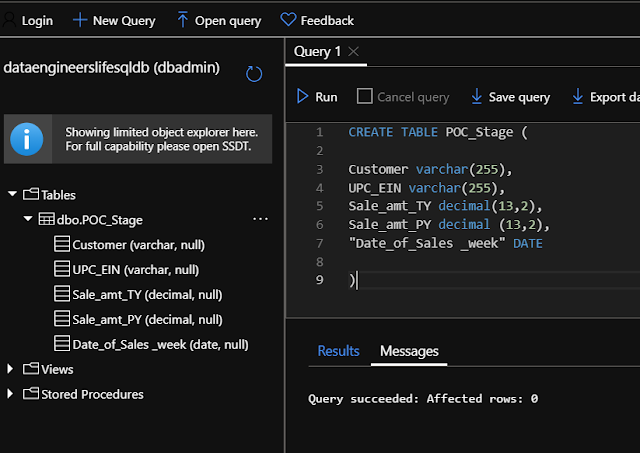The height and width of the screenshot is (453, 640).
Task: Refresh the database object explorer
Action: 254,74
